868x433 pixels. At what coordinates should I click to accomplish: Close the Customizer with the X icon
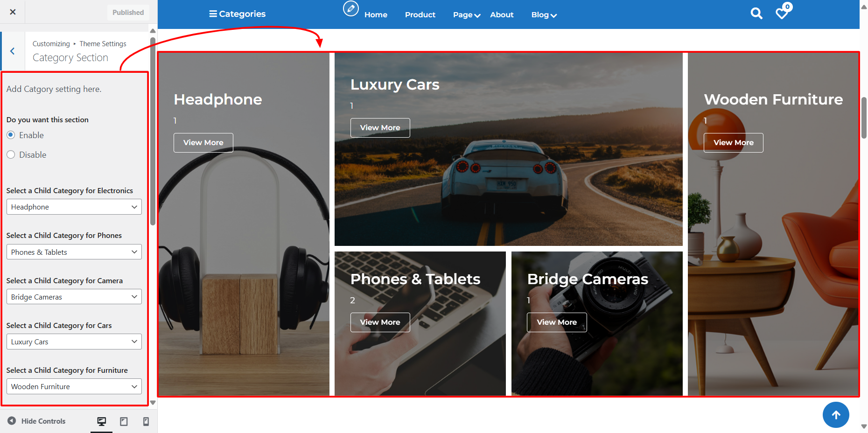click(x=13, y=12)
